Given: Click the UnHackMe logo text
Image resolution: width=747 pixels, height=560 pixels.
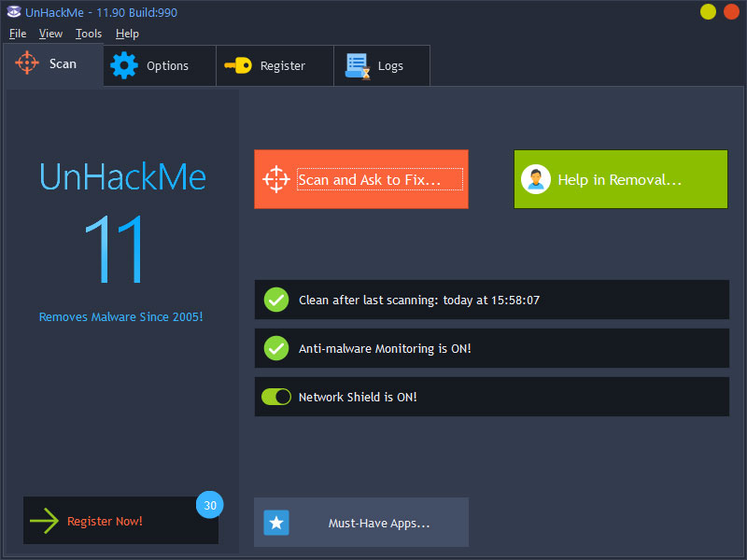Looking at the screenshot, I should (x=122, y=176).
